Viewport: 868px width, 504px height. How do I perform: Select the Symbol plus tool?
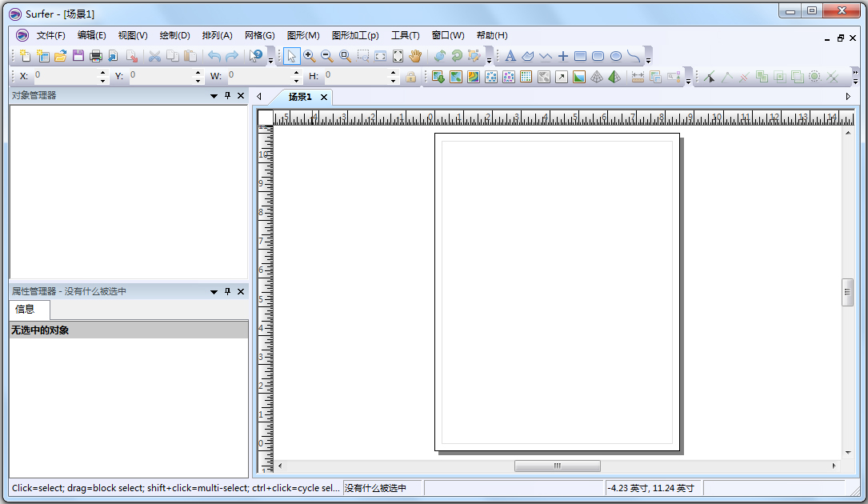click(563, 55)
